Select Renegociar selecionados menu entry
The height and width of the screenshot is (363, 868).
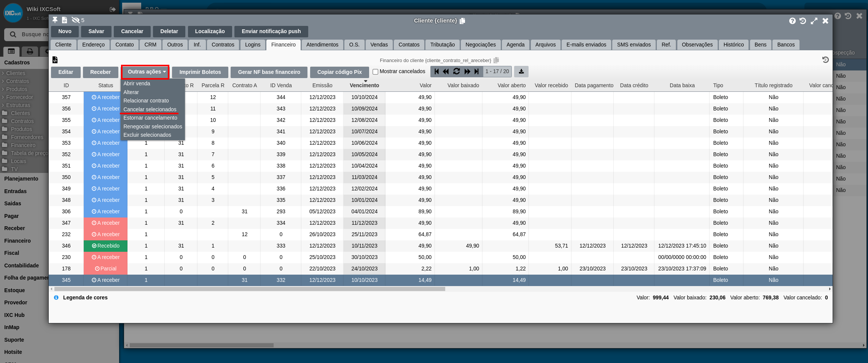click(x=153, y=126)
